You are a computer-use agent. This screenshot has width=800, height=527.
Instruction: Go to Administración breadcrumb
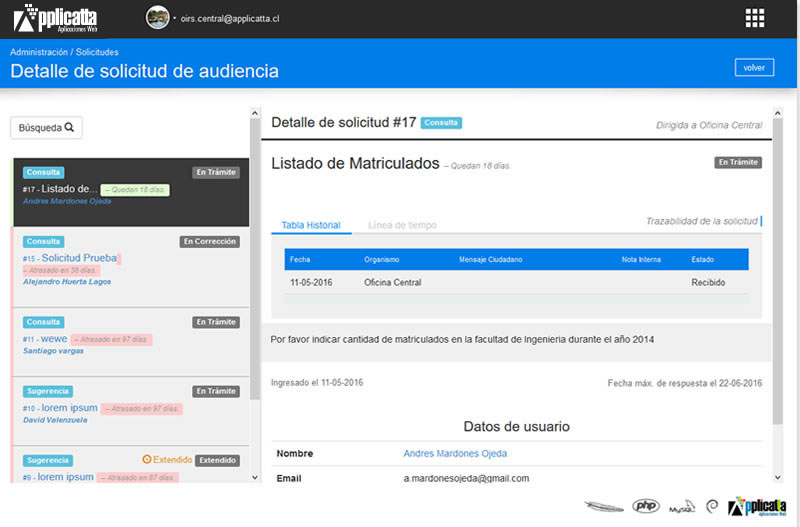coord(39,52)
